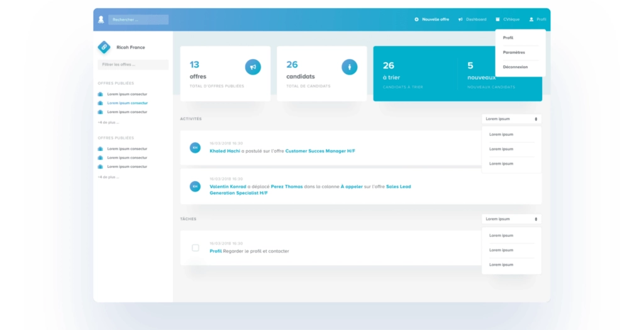Click the person icon on candidats card
Viewport: 644px width, 330px height.
click(x=350, y=66)
